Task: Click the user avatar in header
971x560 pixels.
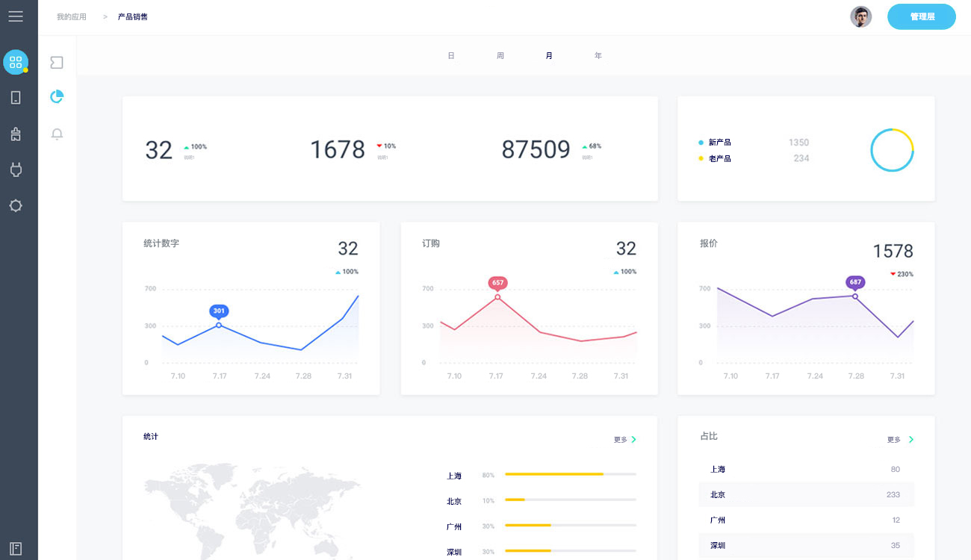Action: pyautogui.click(x=861, y=16)
